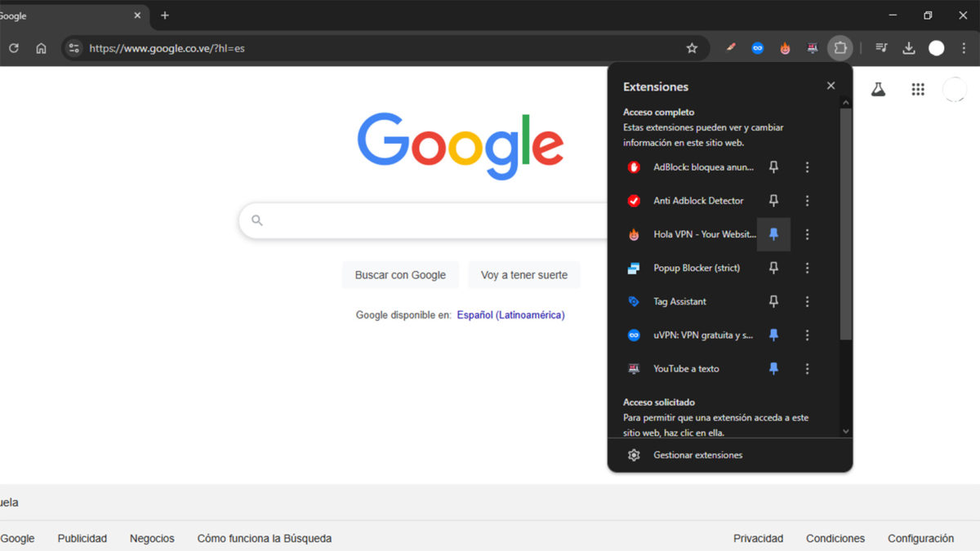The image size is (980, 551).
Task: Click the Hola VPN toolbar icon
Action: [785, 47]
